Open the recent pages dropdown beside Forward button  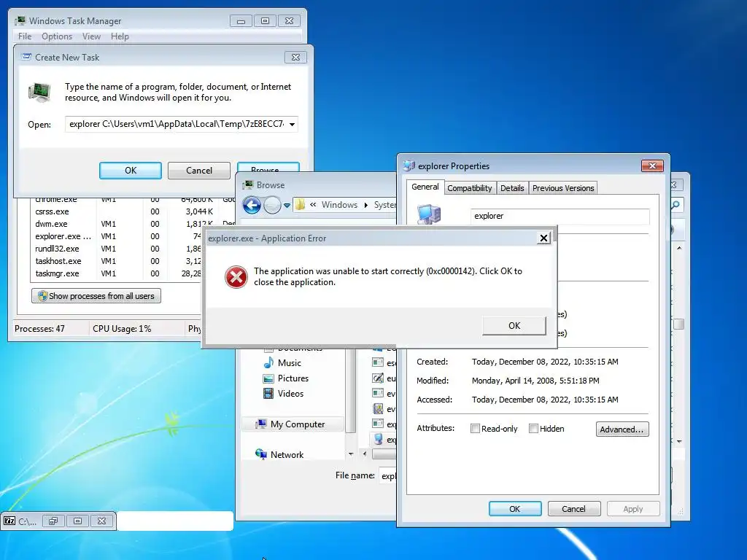(x=287, y=206)
